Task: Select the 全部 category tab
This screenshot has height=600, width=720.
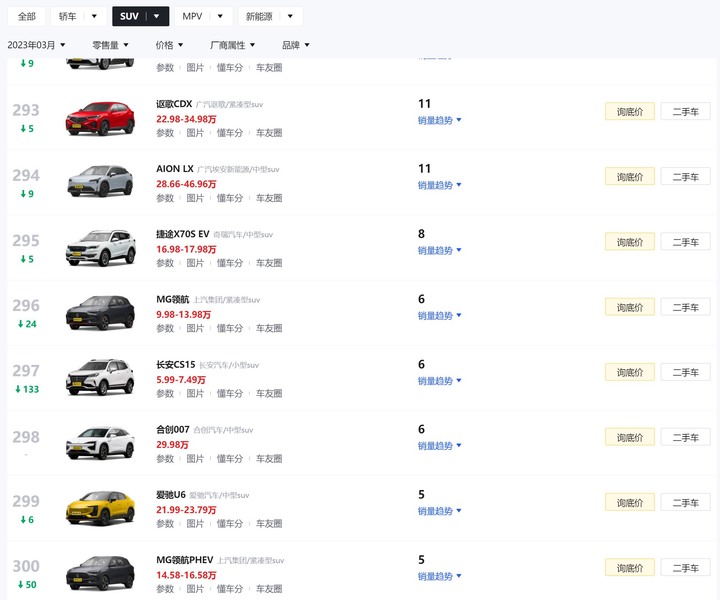Action: (x=27, y=17)
